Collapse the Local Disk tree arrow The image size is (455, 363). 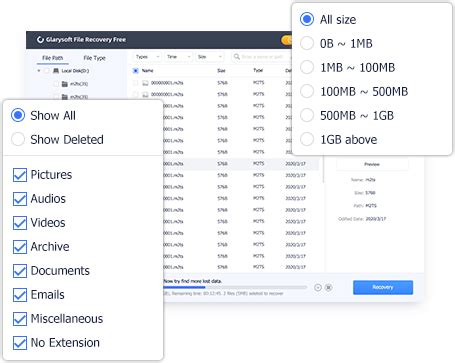click(x=39, y=71)
